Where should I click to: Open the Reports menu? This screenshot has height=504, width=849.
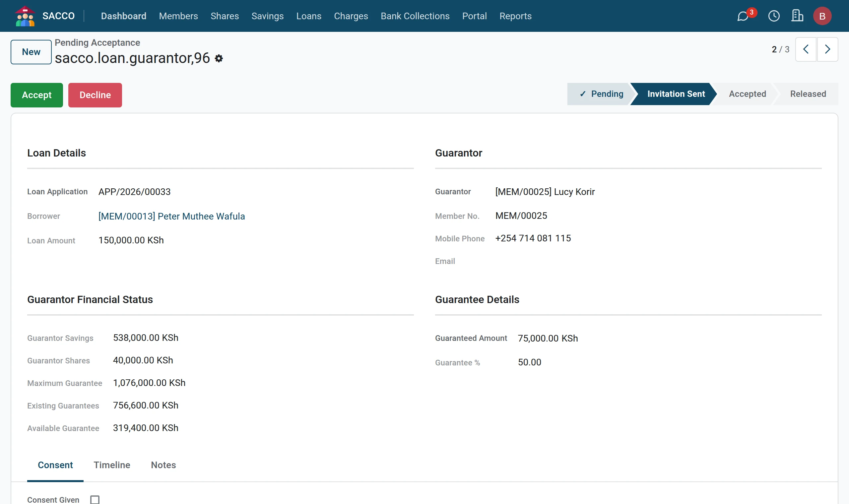(515, 16)
